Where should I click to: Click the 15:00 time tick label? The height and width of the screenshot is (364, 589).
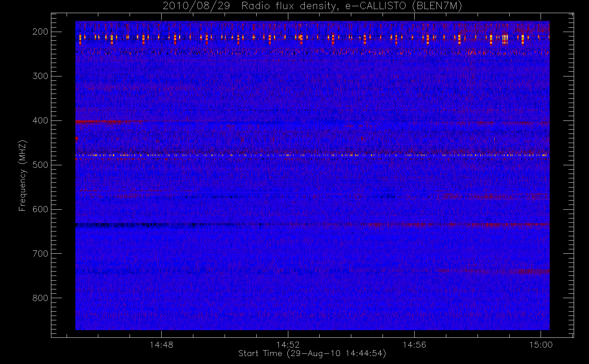[541, 345]
